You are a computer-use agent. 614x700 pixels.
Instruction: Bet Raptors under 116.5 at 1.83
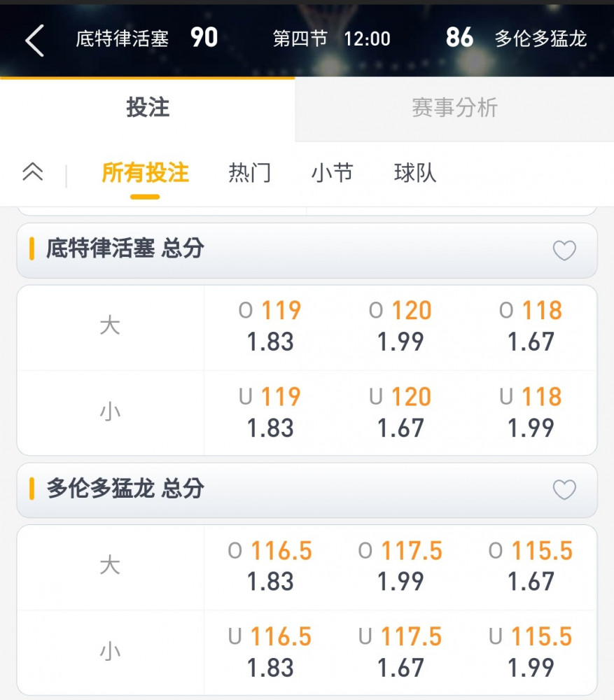270,652
